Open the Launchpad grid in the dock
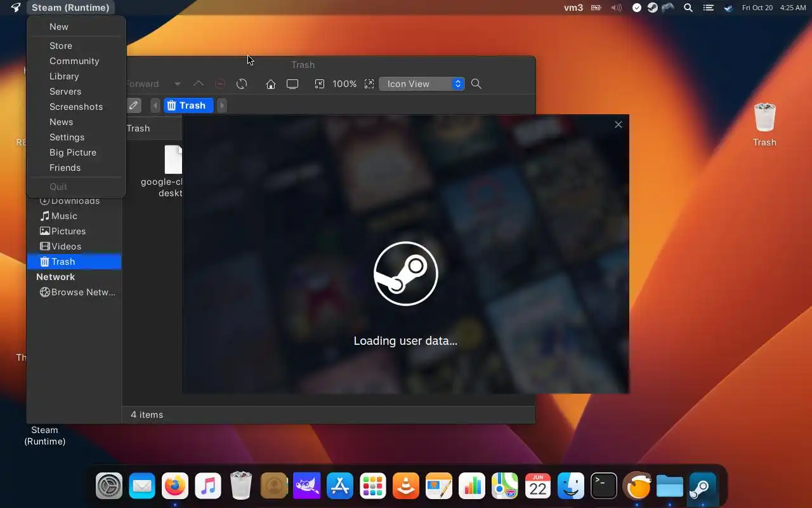This screenshot has height=508, width=812. (x=373, y=487)
